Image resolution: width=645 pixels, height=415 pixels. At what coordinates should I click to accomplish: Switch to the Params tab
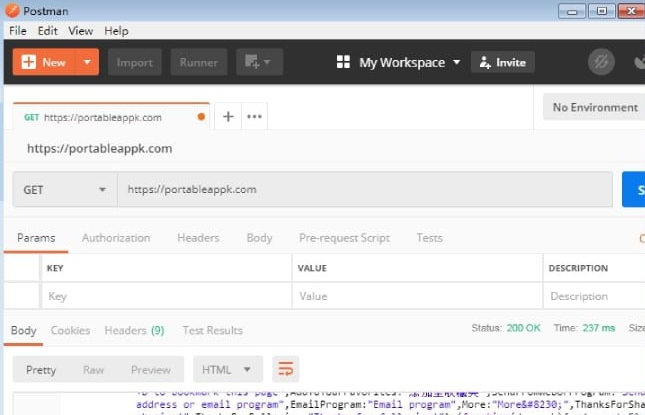point(36,238)
